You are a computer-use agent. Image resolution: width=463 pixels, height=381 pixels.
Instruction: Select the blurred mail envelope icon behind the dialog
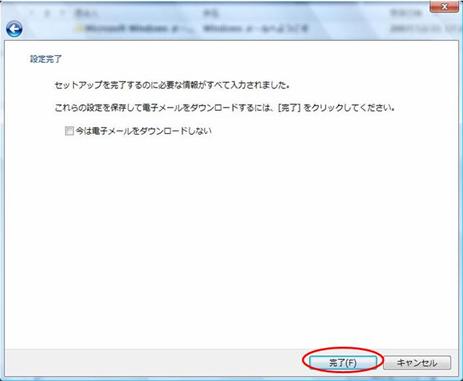point(79,29)
